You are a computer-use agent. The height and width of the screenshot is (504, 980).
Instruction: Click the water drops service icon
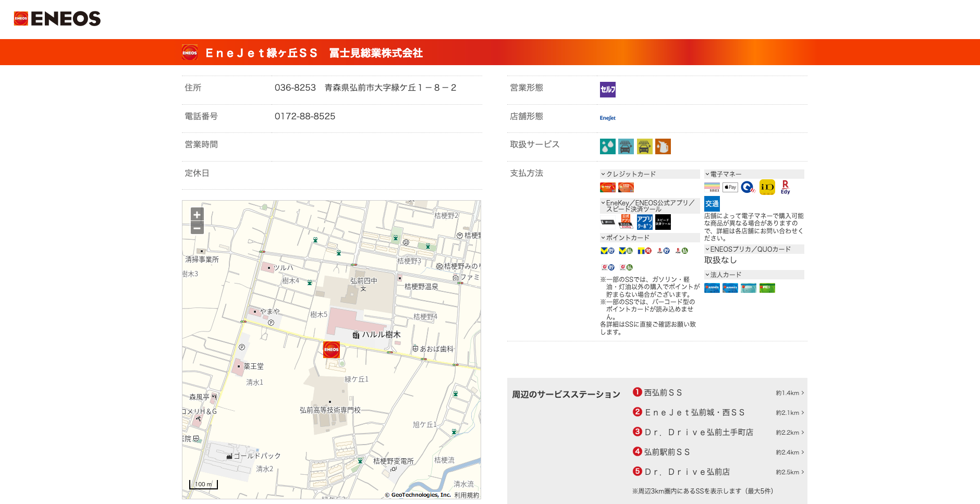[x=608, y=146]
